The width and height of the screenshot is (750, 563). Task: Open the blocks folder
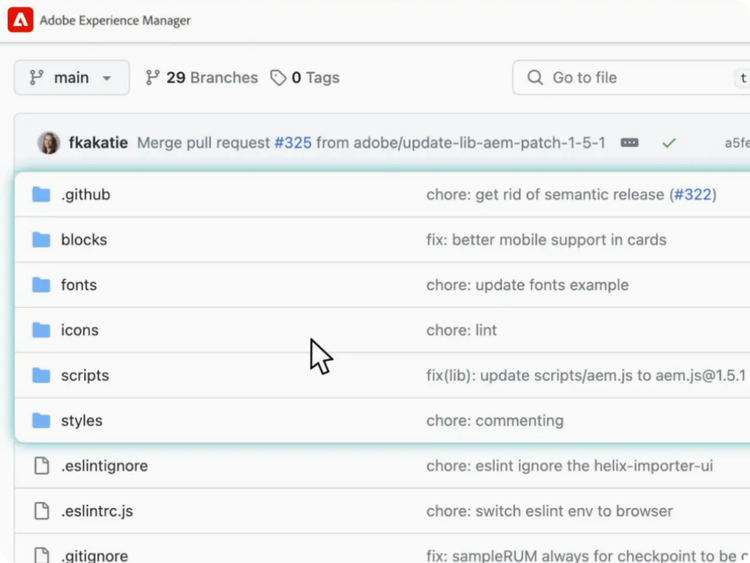pyautogui.click(x=83, y=240)
